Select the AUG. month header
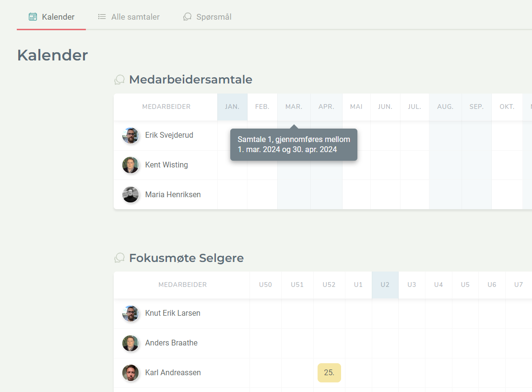Image resolution: width=532 pixels, height=392 pixels. [x=446, y=107]
